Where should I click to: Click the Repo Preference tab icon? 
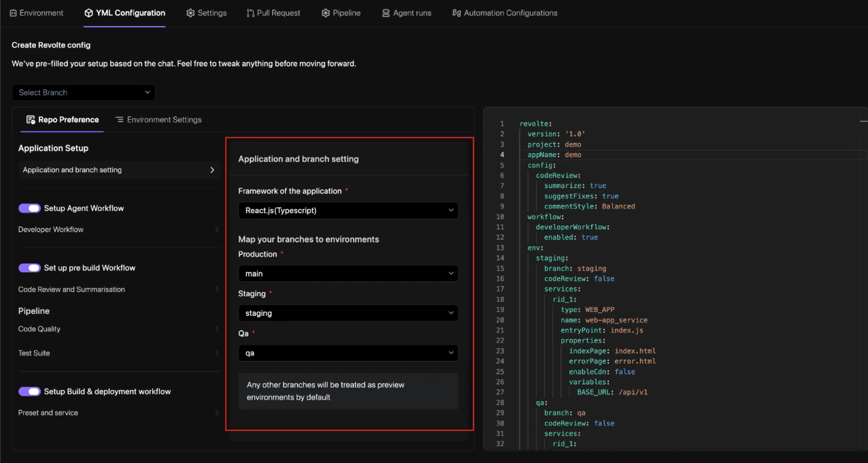pos(31,120)
